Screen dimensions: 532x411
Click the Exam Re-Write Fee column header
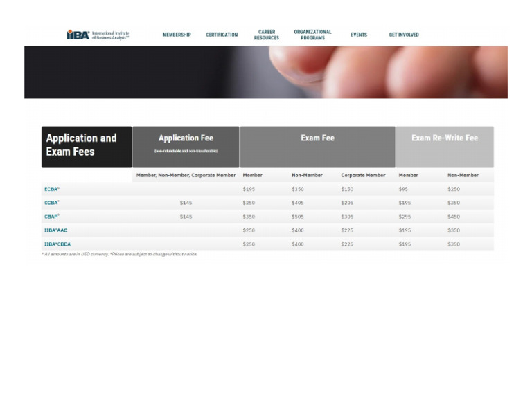[x=445, y=147]
